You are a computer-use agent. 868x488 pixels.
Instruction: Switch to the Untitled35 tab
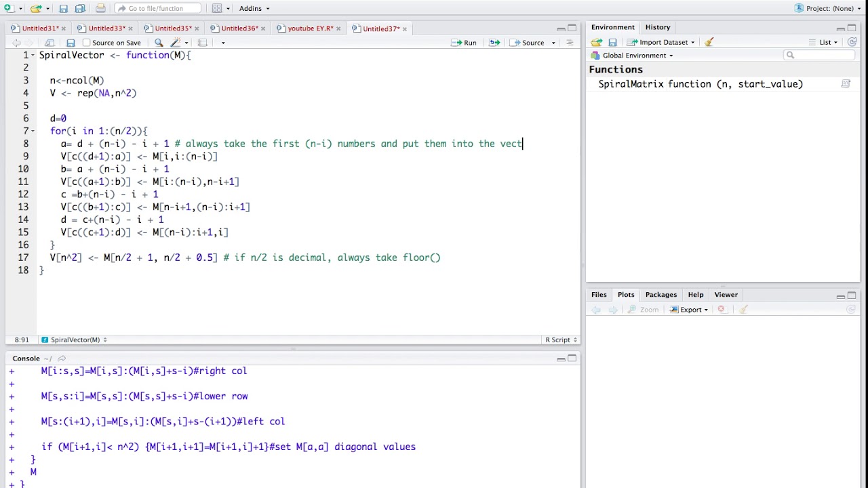point(173,28)
